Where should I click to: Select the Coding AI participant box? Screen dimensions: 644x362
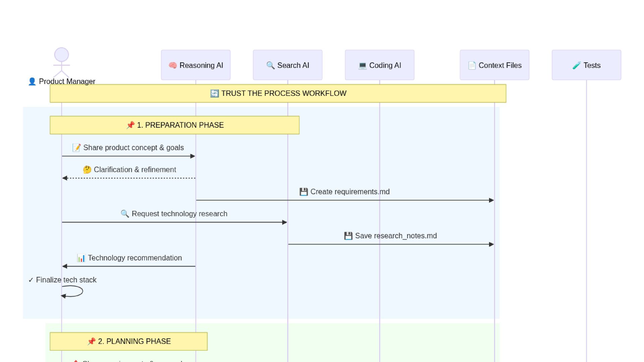380,65
